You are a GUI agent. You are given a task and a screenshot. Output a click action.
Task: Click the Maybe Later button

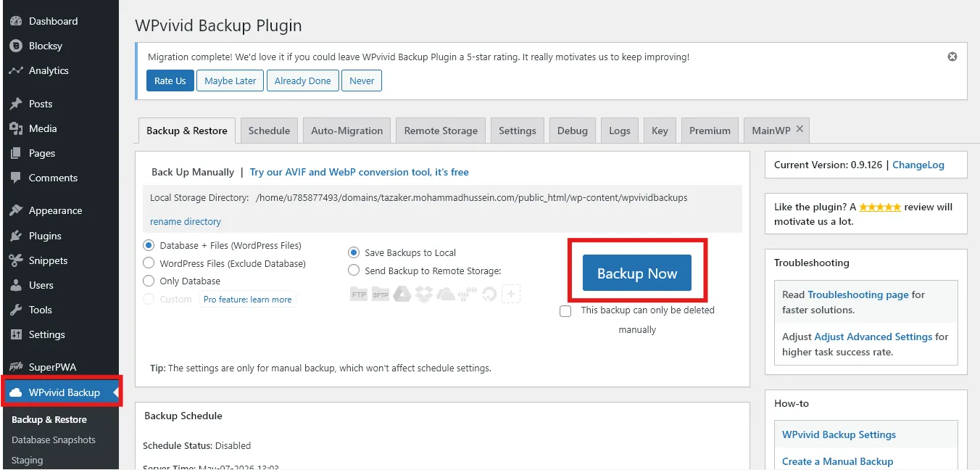point(231,81)
